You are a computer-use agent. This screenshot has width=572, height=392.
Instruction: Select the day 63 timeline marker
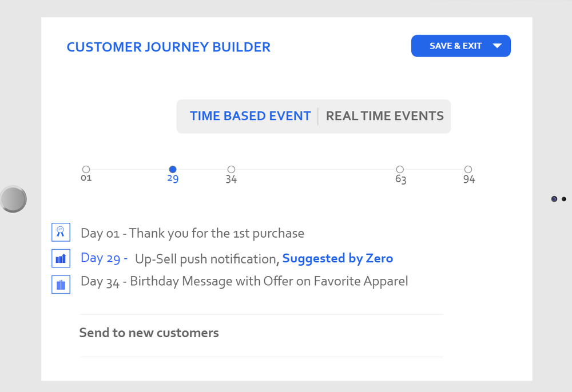[400, 169]
